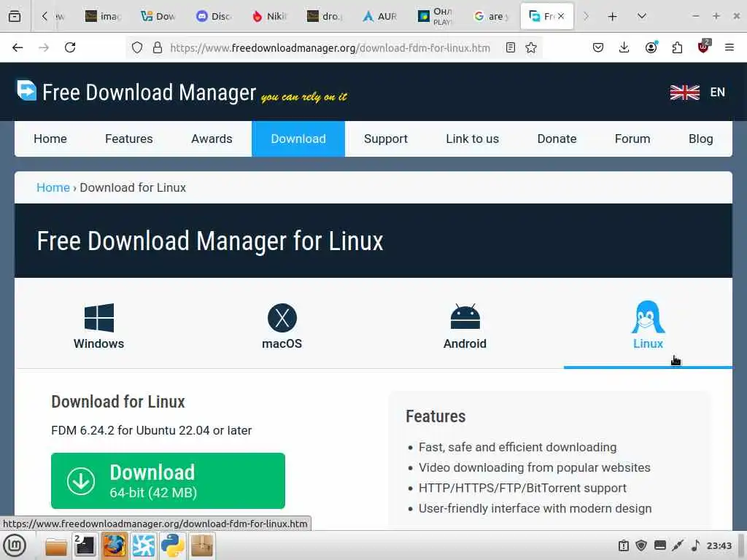Open the uBlock Origin extension icon
The height and width of the screenshot is (560, 747).
(703, 47)
